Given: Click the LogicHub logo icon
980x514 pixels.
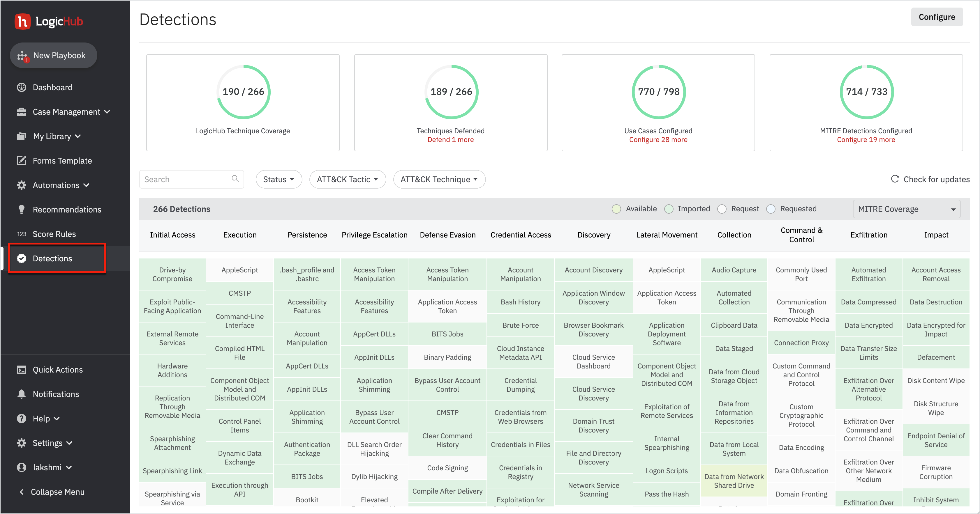Looking at the screenshot, I should pyautogui.click(x=22, y=21).
